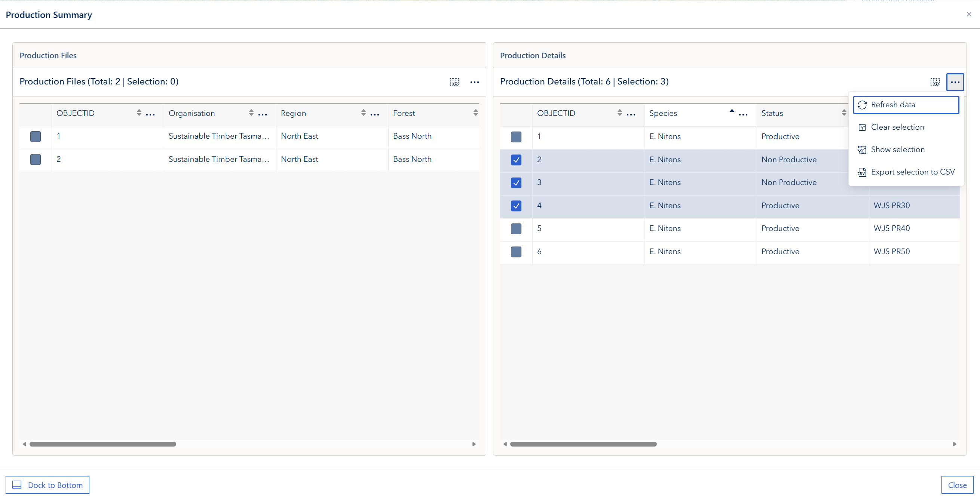This screenshot has height=497, width=980.
Task: Check Production Details row 1 checkbox
Action: pos(516,137)
